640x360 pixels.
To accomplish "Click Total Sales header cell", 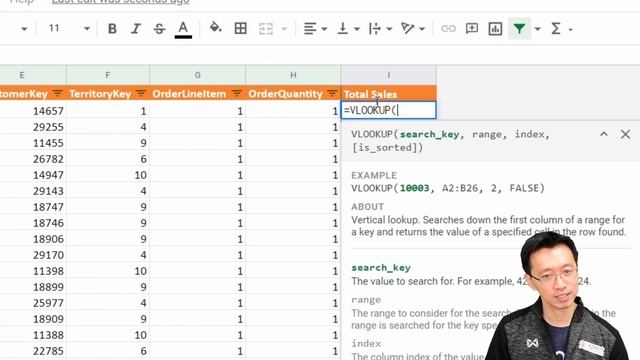I will point(389,94).
